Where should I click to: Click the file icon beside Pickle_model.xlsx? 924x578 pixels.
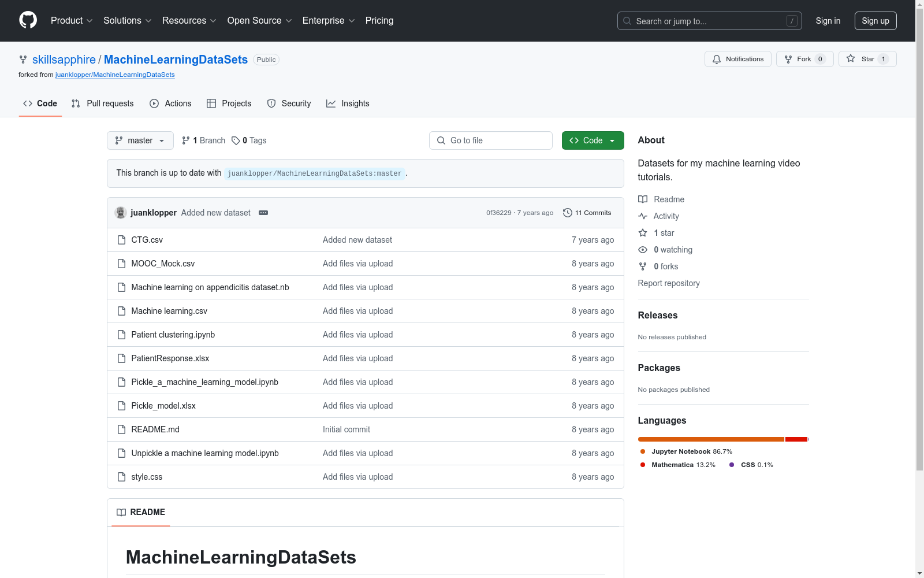(x=121, y=406)
